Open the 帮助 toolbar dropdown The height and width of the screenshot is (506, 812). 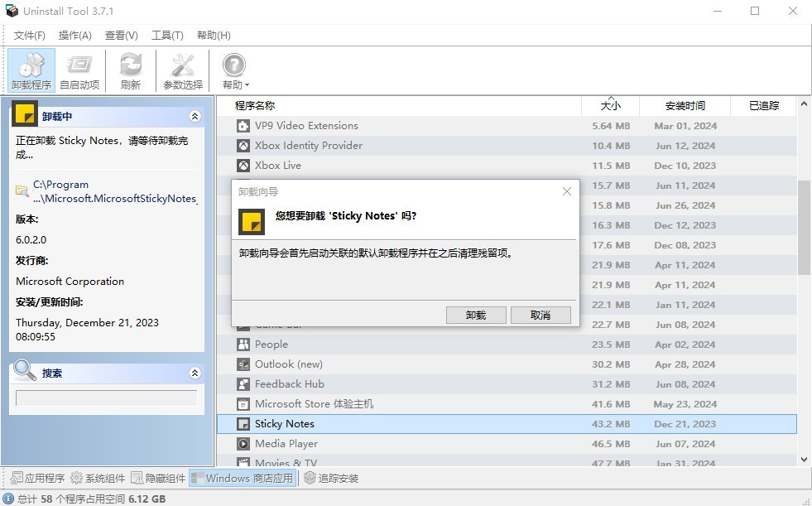click(234, 71)
